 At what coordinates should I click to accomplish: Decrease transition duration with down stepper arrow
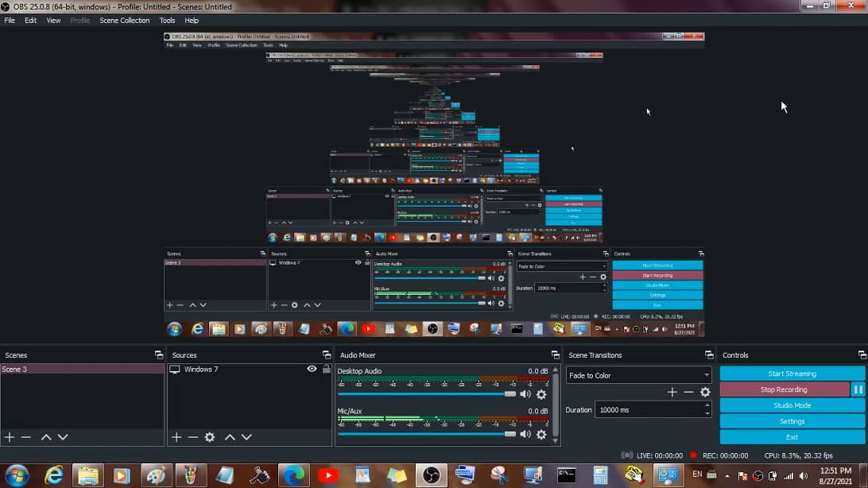(707, 413)
